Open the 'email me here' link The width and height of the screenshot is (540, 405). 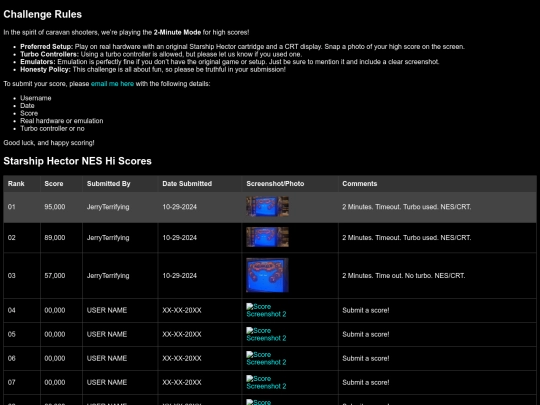(112, 84)
